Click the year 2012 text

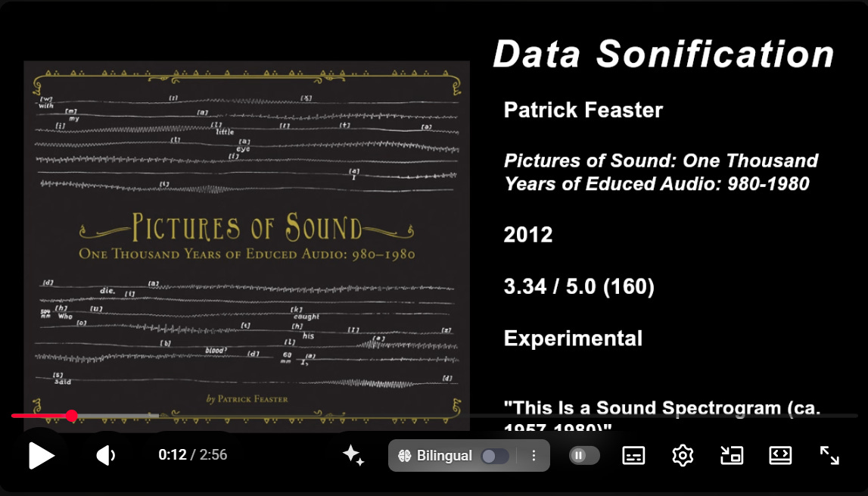pos(528,235)
